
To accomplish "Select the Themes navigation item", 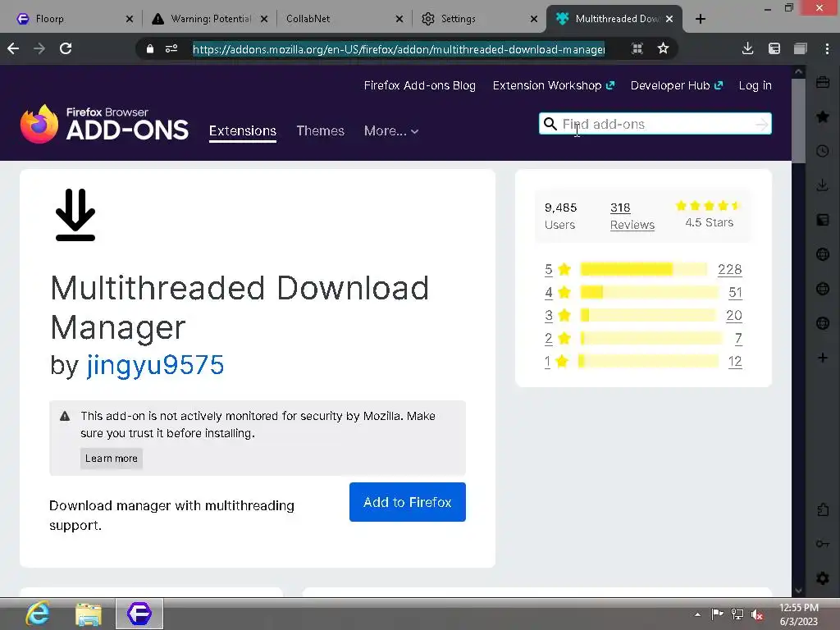I will (x=321, y=130).
